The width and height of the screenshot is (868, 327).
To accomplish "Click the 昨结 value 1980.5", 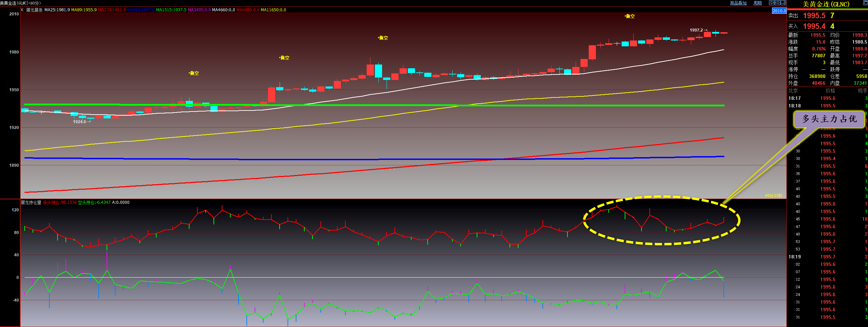I will tap(859, 42).
